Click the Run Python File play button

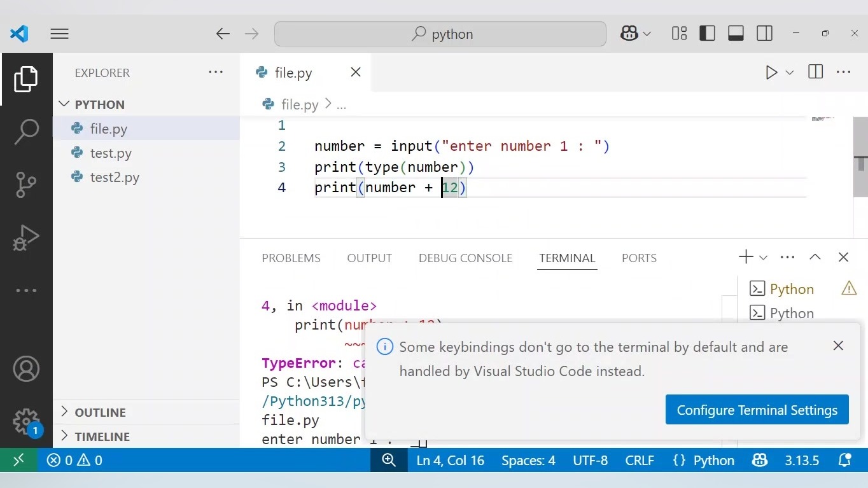click(x=771, y=73)
